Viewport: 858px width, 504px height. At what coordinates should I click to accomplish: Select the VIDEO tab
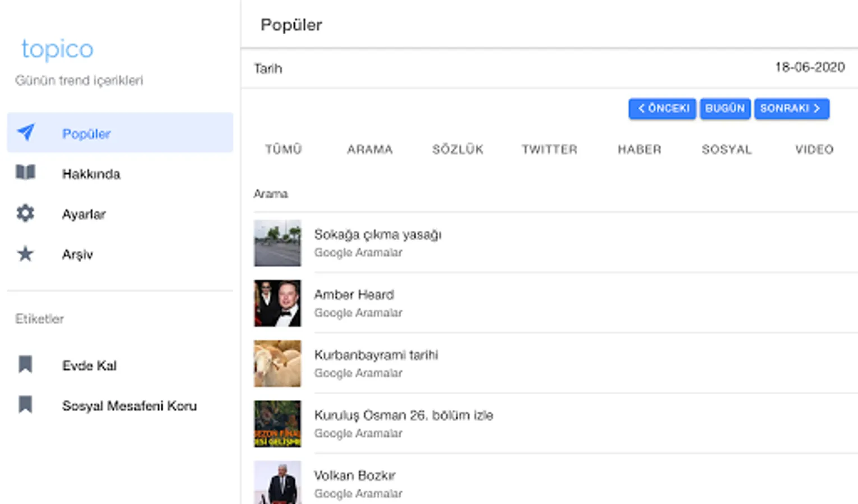click(x=814, y=150)
